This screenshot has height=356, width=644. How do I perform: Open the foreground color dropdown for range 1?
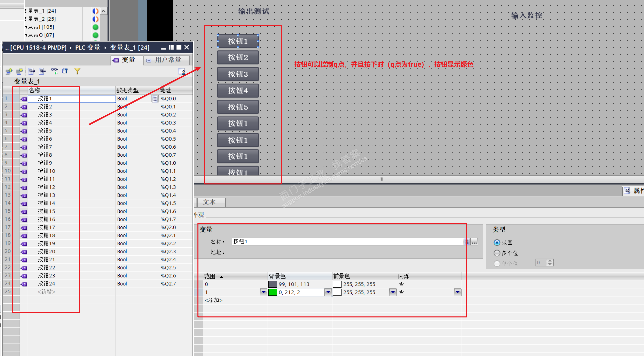click(392, 292)
